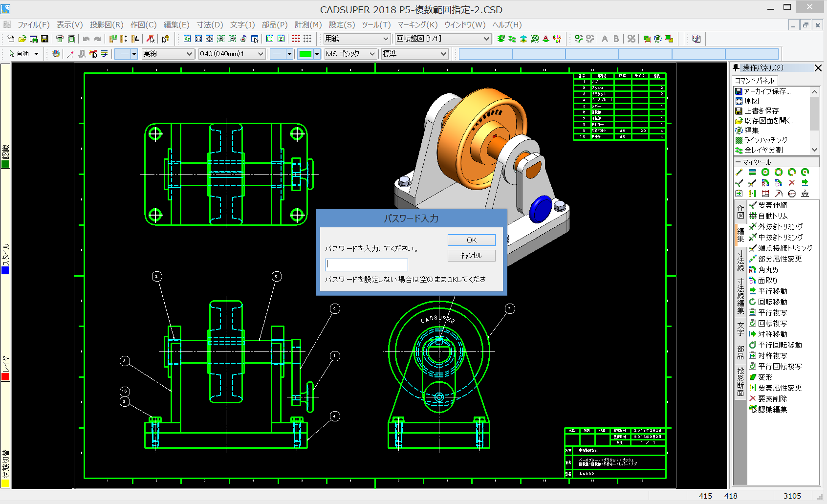Open the ヘルプ(H) menu
827x504 pixels.
pyautogui.click(x=507, y=24)
